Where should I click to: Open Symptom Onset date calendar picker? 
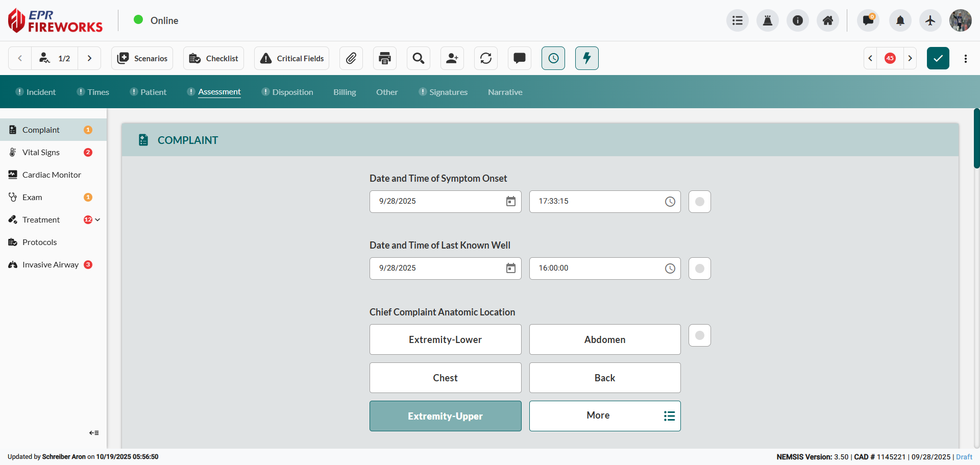pos(510,202)
